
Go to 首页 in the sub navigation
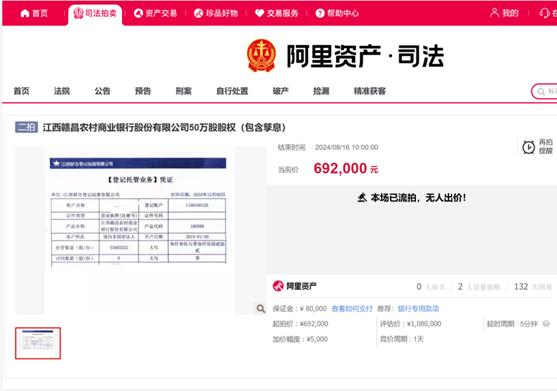[x=21, y=91]
